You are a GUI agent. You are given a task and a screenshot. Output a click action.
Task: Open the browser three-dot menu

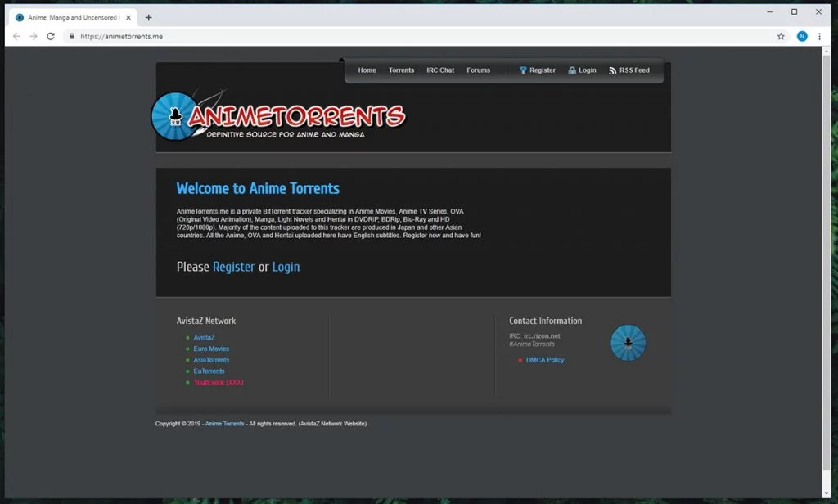(818, 36)
